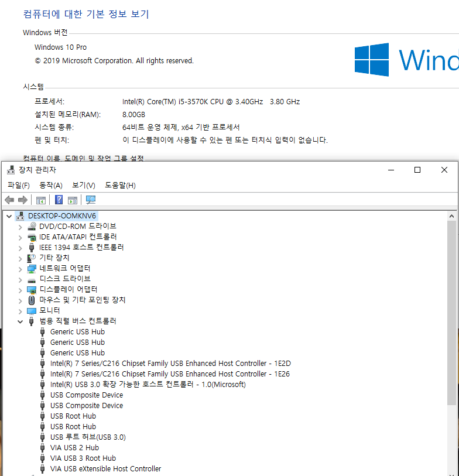Collapse the DESKTOP-OOMKNV6 root node

pyautogui.click(x=9, y=216)
